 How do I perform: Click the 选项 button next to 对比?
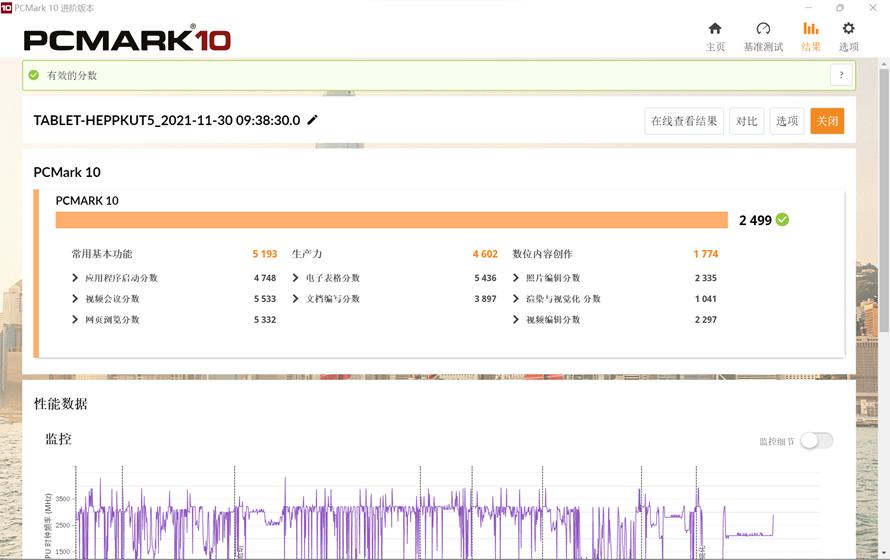tap(787, 121)
